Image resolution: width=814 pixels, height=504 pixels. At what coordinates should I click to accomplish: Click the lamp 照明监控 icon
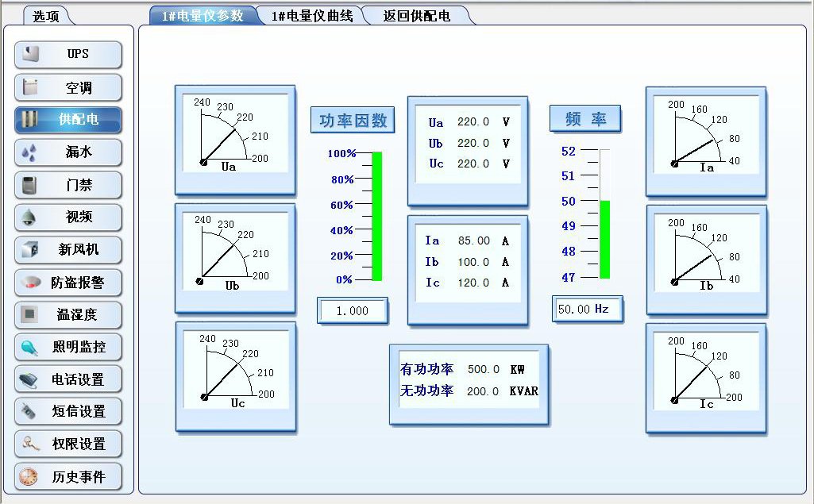point(29,348)
